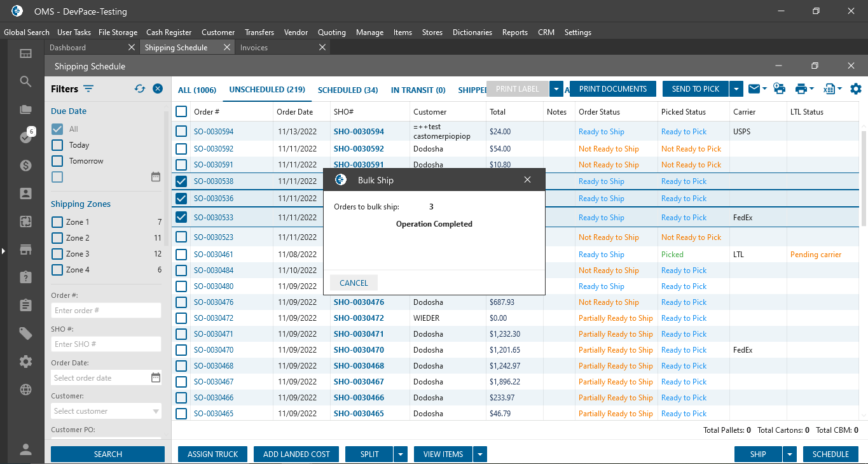
Task: Expand the Split button dropdown arrow
Action: tap(400, 454)
